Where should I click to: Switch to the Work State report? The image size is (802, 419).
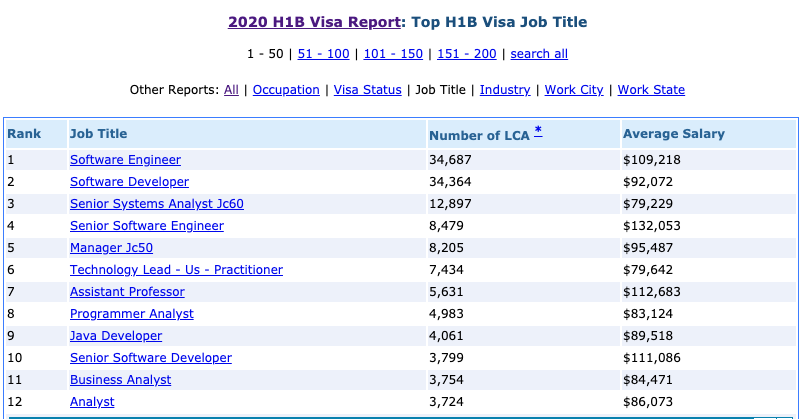[651, 90]
